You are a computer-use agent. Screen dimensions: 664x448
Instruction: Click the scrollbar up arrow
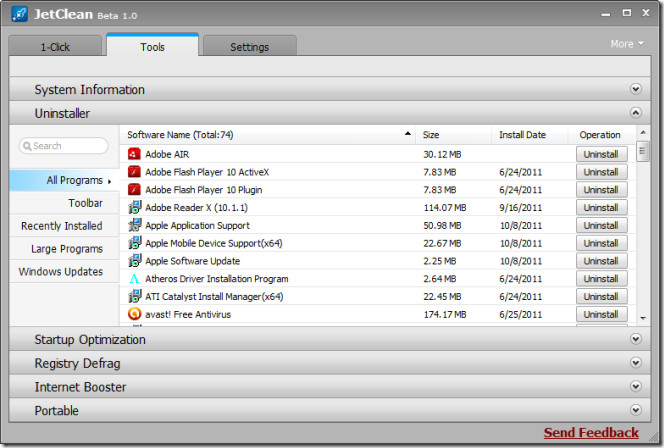click(x=643, y=133)
